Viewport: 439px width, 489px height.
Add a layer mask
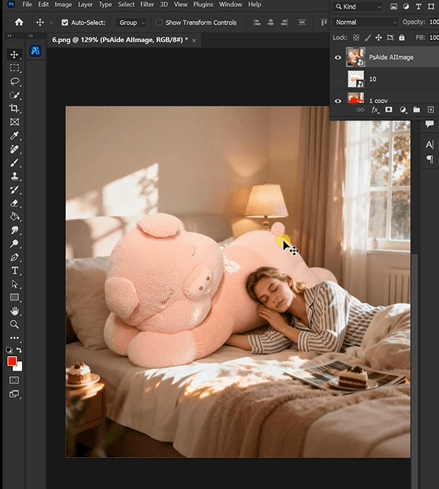tap(389, 110)
